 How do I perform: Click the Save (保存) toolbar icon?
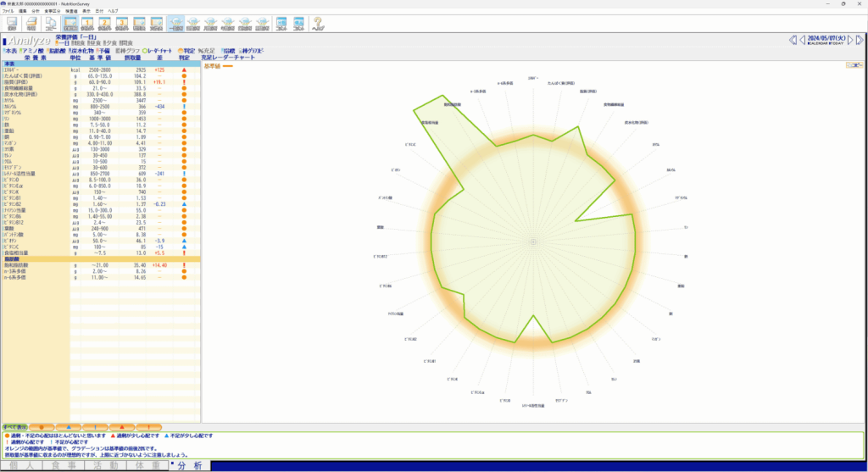[x=12, y=24]
